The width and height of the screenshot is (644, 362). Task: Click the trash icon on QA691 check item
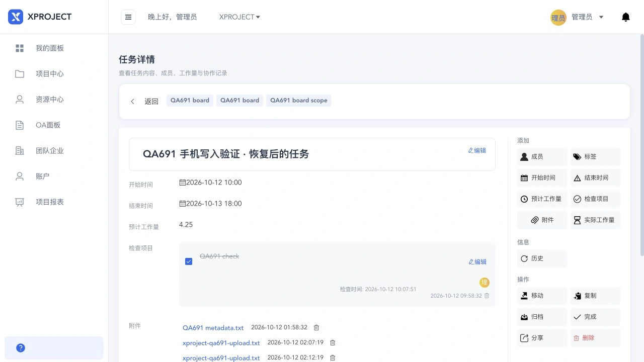[487, 296]
